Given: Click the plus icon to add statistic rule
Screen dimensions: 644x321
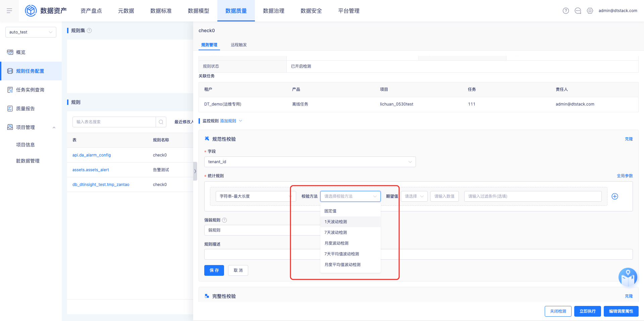Looking at the screenshot, I should point(615,196).
